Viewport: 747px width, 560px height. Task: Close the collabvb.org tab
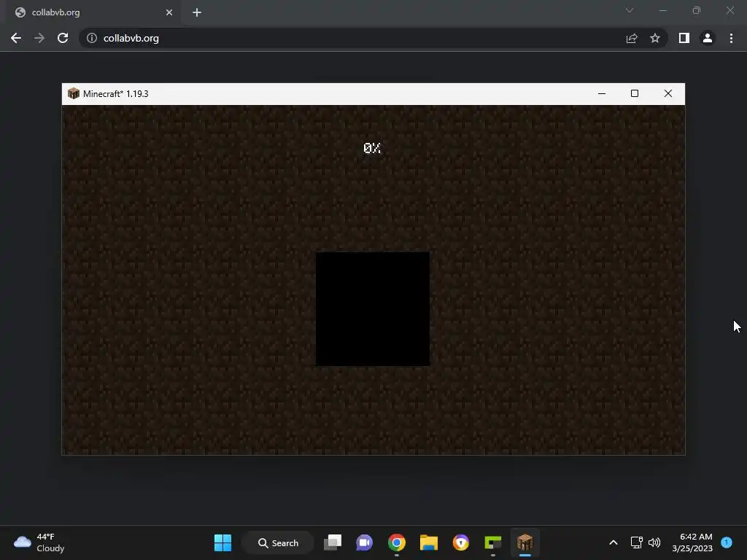169,12
